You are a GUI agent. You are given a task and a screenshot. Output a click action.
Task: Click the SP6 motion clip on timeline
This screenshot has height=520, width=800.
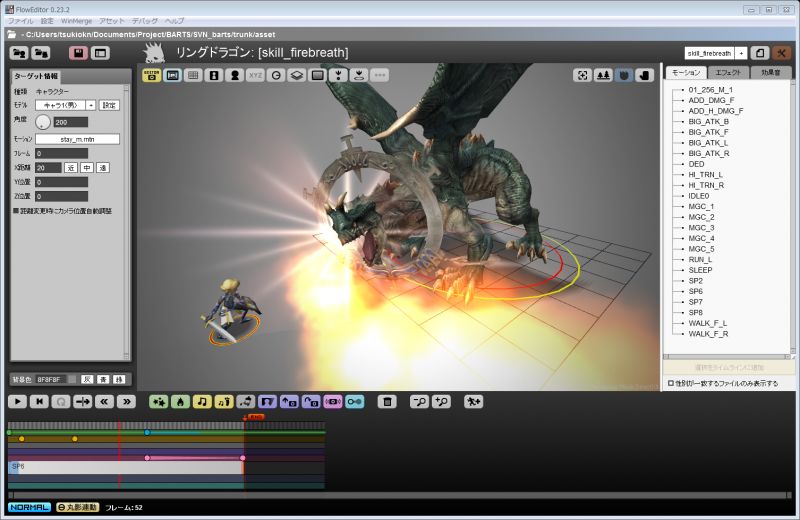tap(126, 467)
